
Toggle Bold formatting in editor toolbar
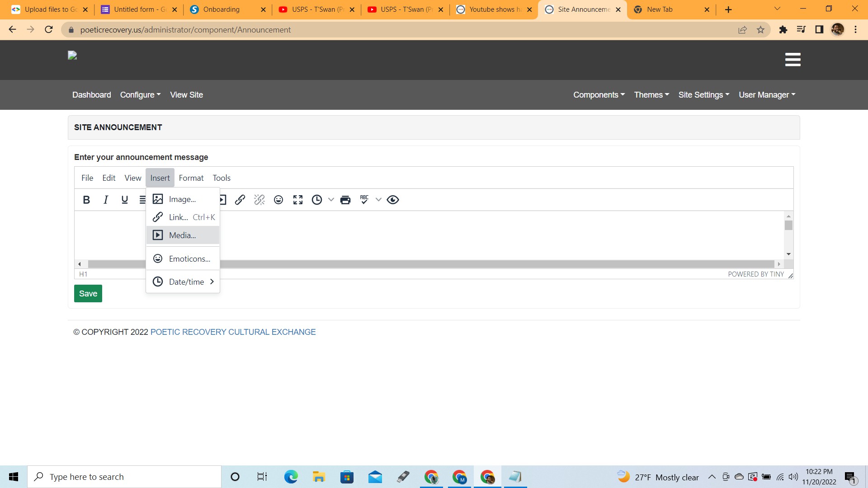tap(86, 200)
